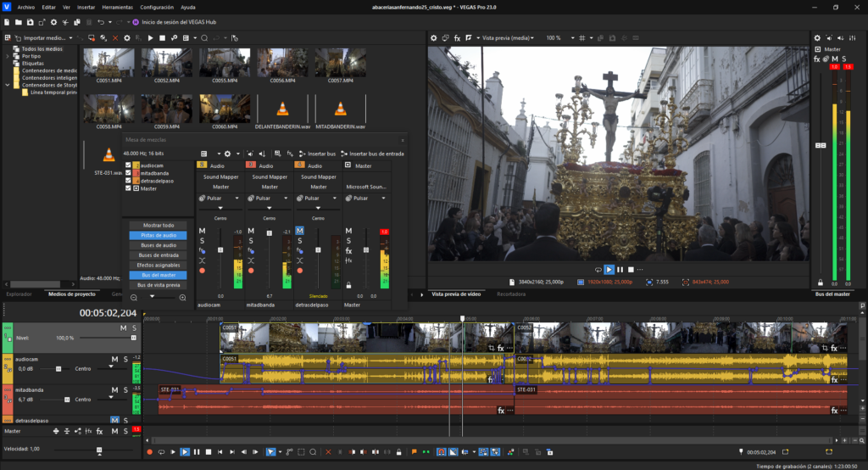This screenshot has width=868, height=470.
Task: Open the Importar medio dropdown arrow
Action: point(71,38)
